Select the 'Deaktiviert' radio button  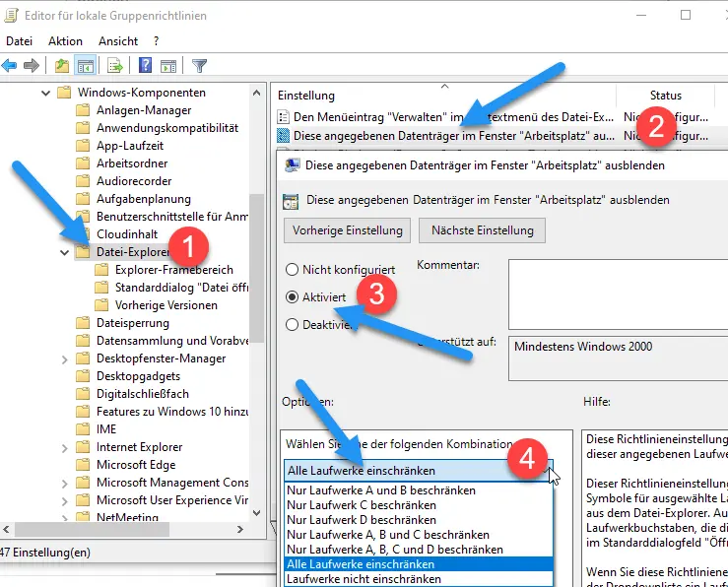(293, 324)
